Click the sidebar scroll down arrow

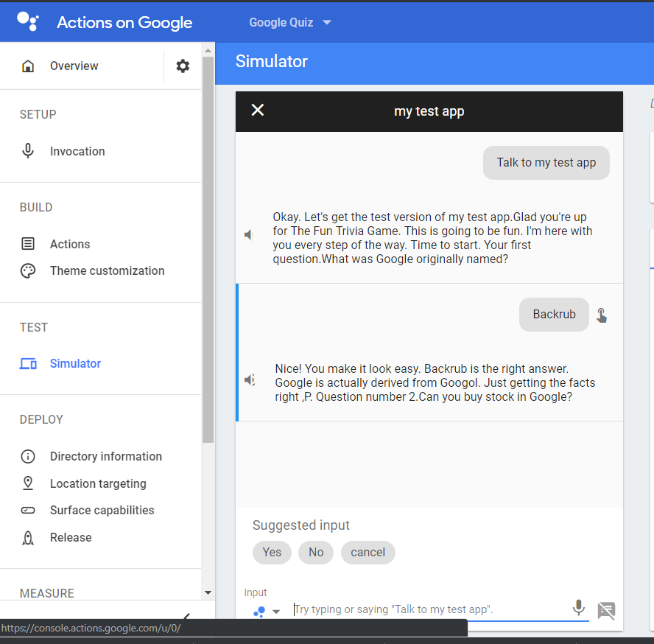208,592
